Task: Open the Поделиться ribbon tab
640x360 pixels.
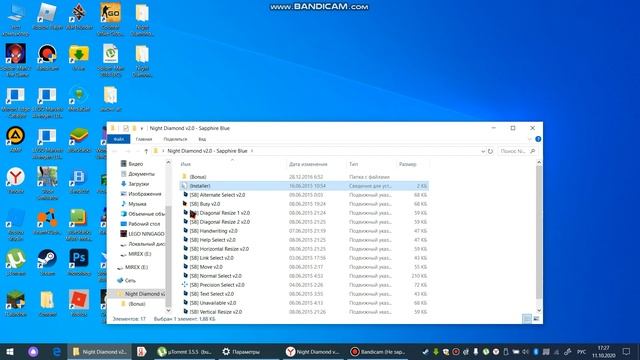Action: 175,139
